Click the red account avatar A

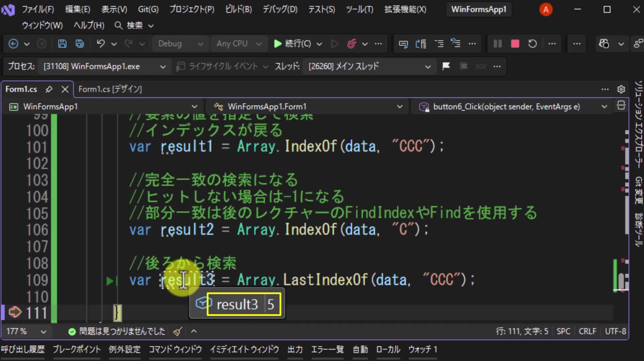point(546,9)
